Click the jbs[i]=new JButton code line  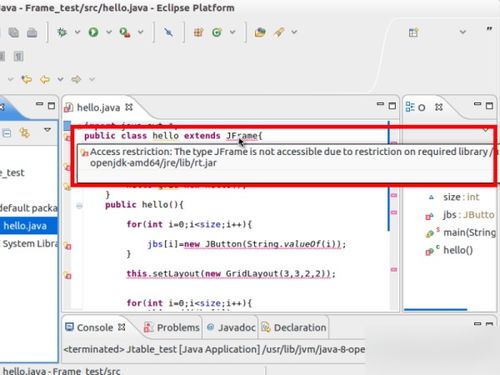(x=247, y=244)
